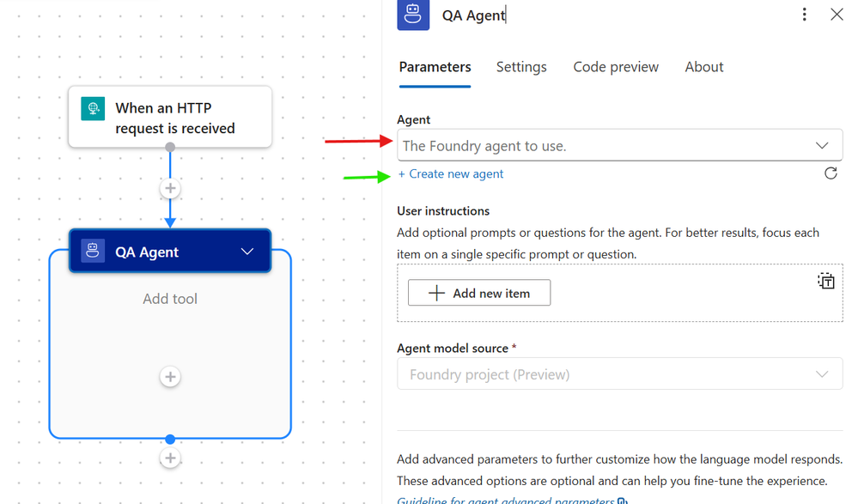Add a tool inside the QA Agent box
858x504 pixels.
coord(170,376)
